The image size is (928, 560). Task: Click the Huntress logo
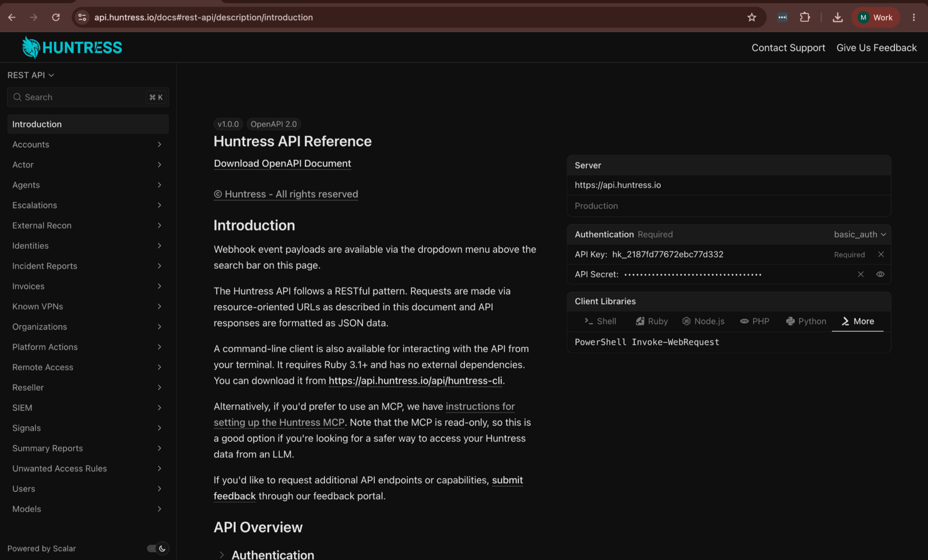[72, 47]
